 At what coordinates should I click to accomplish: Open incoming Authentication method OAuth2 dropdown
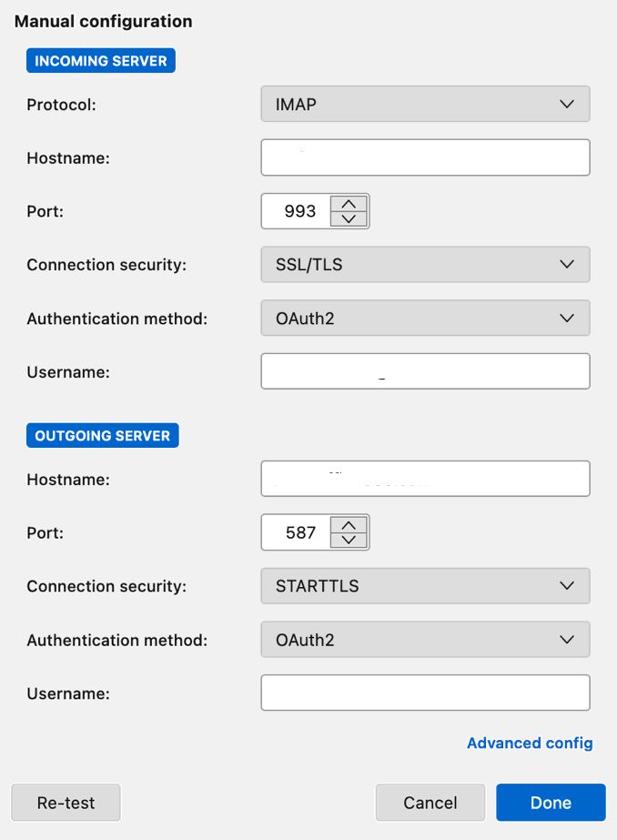pyautogui.click(x=425, y=319)
